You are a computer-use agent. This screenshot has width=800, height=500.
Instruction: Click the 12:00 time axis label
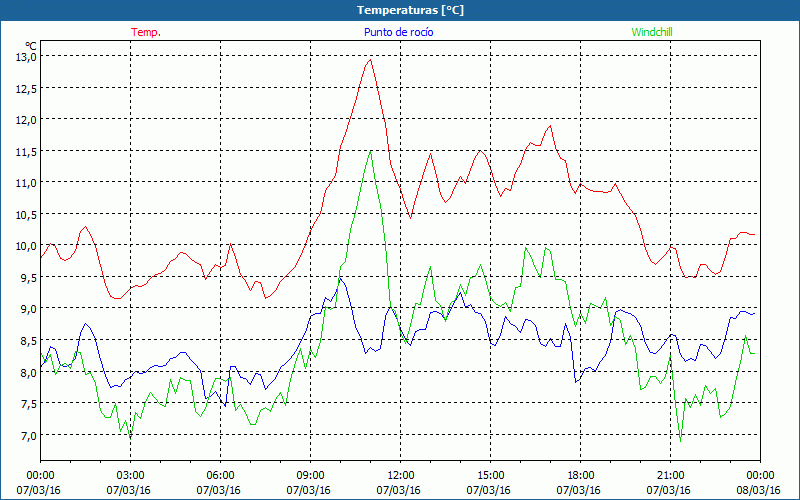click(x=401, y=475)
